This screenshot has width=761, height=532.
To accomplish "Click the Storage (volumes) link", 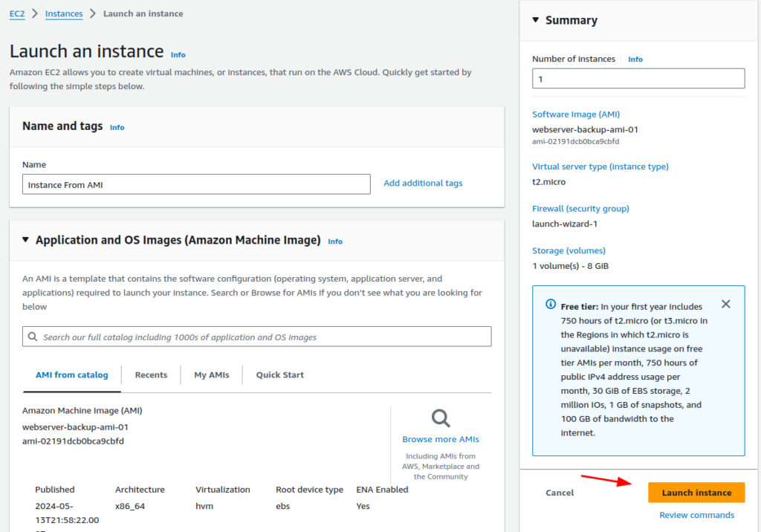I will point(569,250).
